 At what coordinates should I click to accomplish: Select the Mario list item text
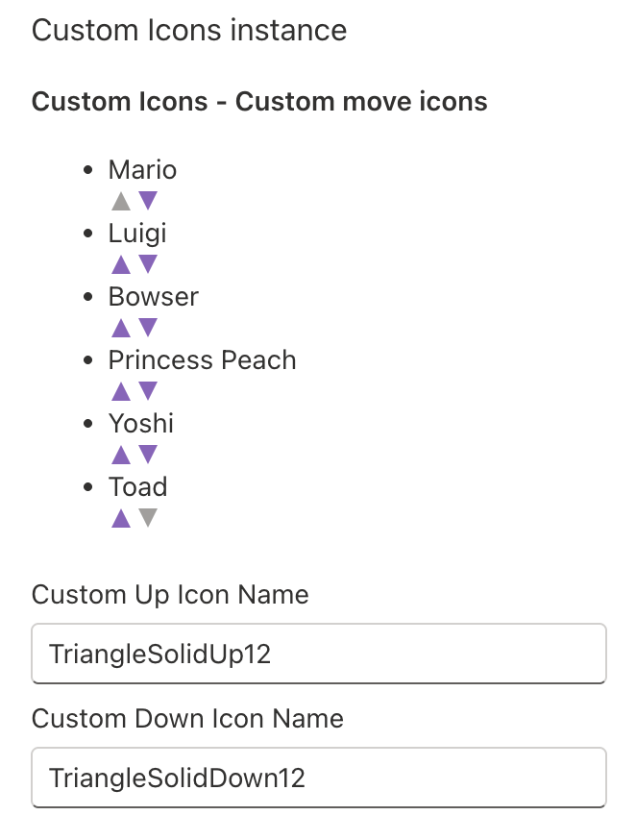[x=142, y=170]
